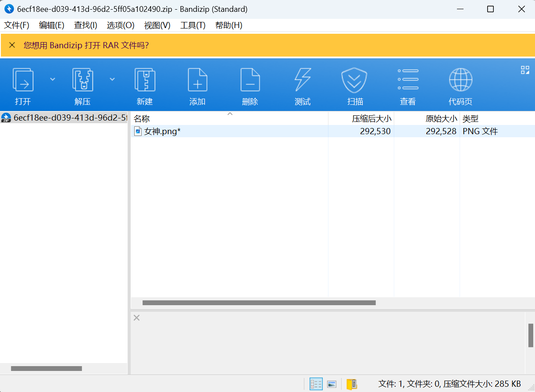Dismiss the yellow RAR notification bar

tap(12, 45)
